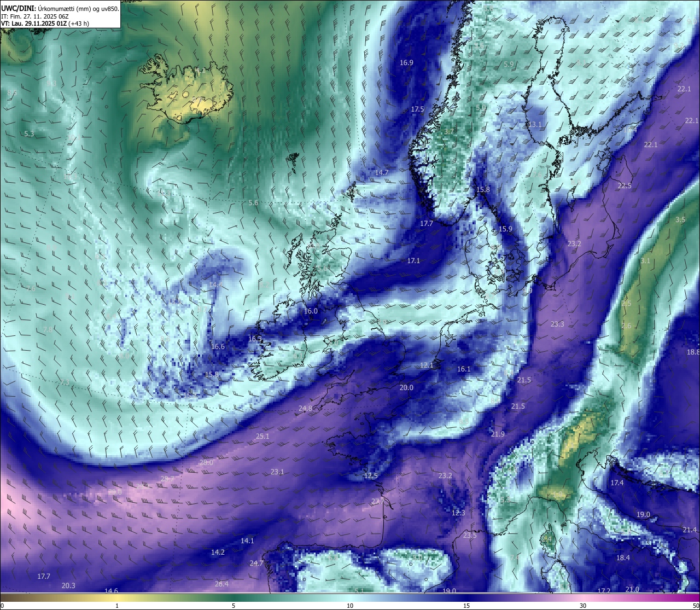Click the 18.4 map value
This screenshot has height=610, width=700.
tap(623, 558)
